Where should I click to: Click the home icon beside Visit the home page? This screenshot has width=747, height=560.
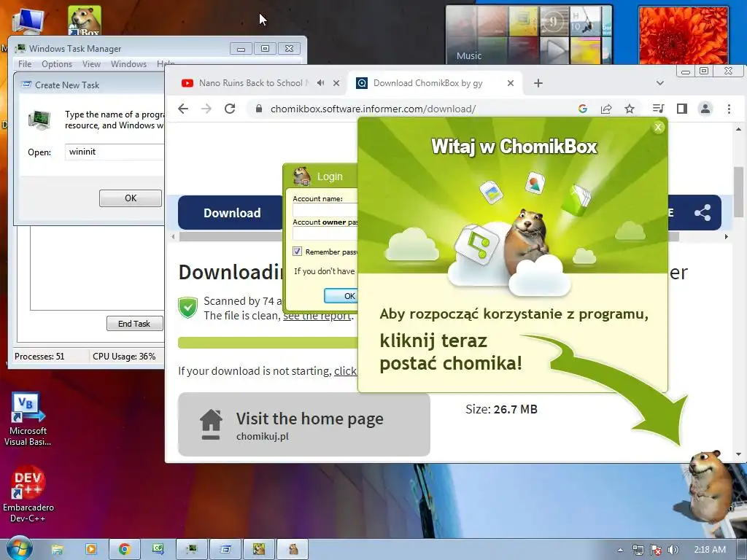coord(211,424)
